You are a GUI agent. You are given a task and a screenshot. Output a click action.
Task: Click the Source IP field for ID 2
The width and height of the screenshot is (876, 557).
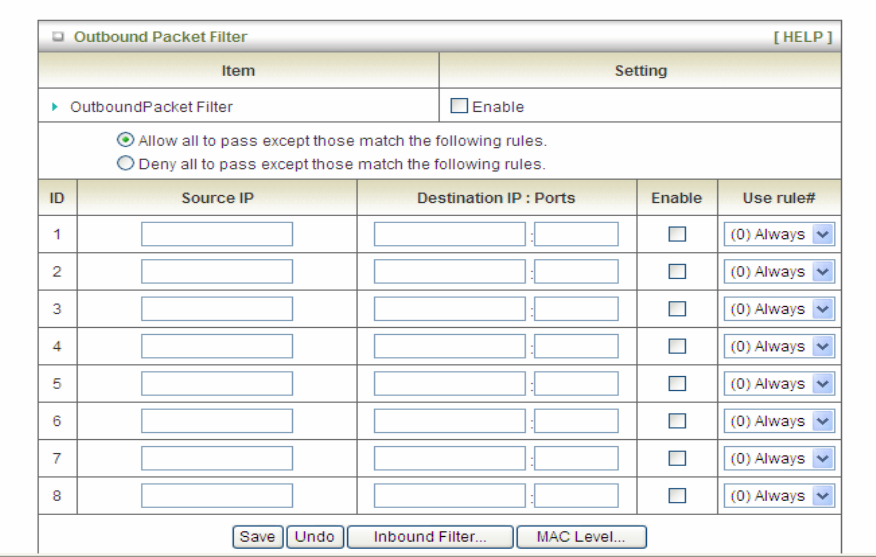[x=217, y=271]
